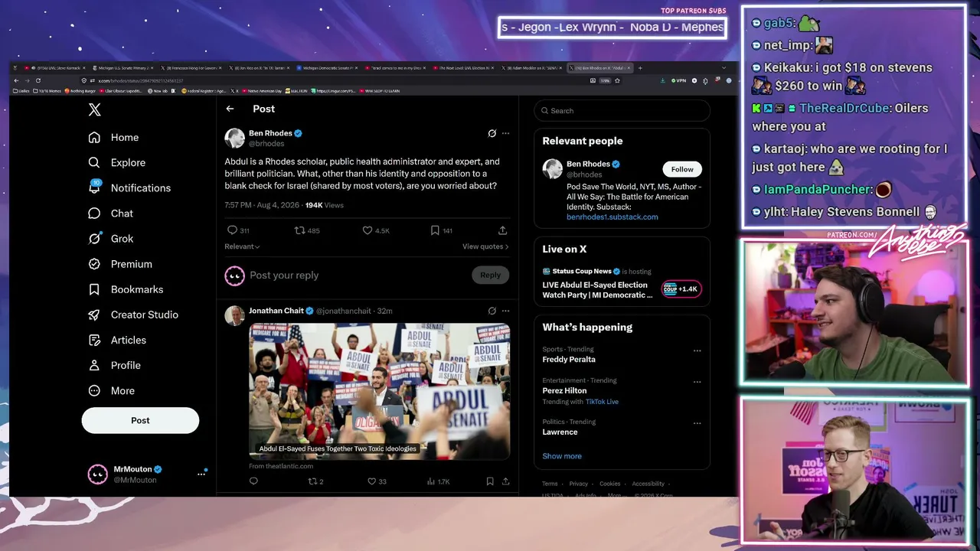Open options for the Lawrence trend
Viewport: 980px width, 551px height.
697,423
